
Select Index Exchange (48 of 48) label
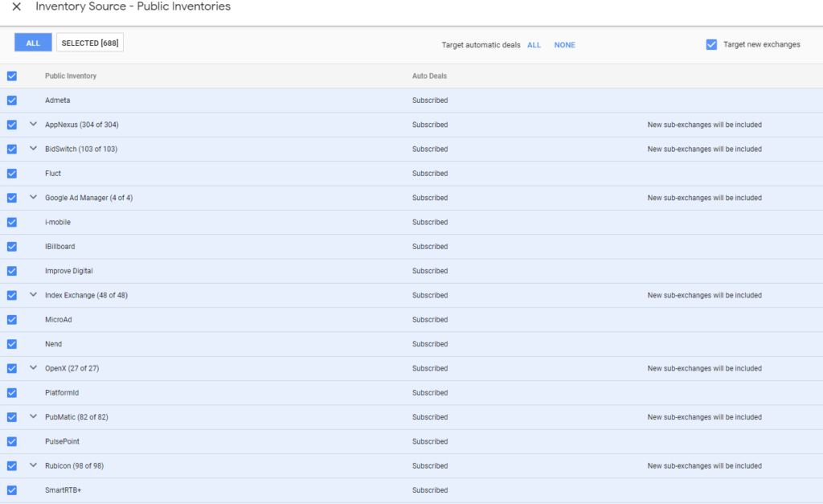(x=86, y=296)
